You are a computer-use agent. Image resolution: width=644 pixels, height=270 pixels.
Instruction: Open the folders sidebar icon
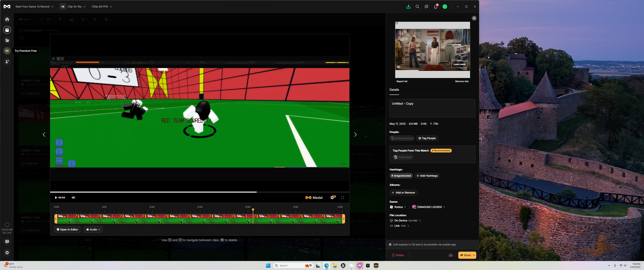tap(7, 40)
